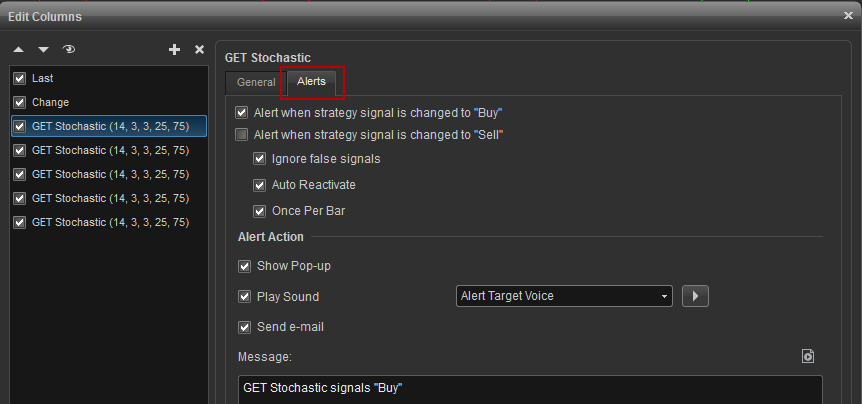This screenshot has height=404, width=862.
Task: Remove the selected column with X icon
Action: point(200,50)
